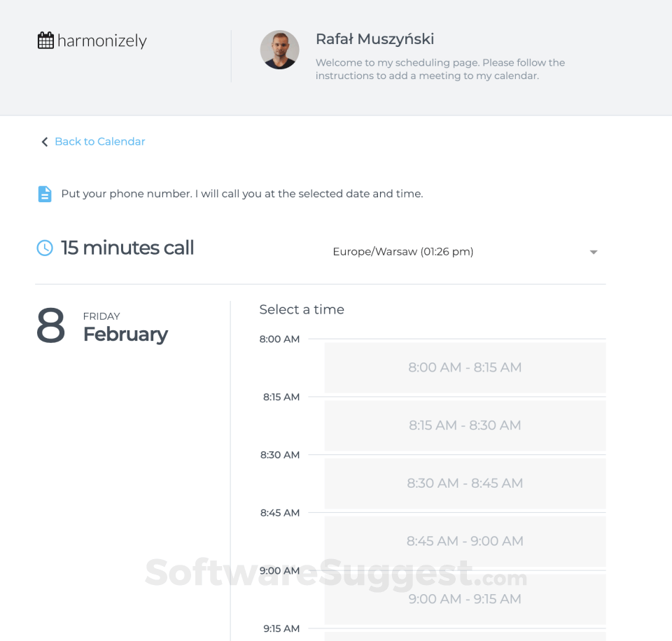
Task: Expand timezone list with the arrow
Action: (x=594, y=252)
